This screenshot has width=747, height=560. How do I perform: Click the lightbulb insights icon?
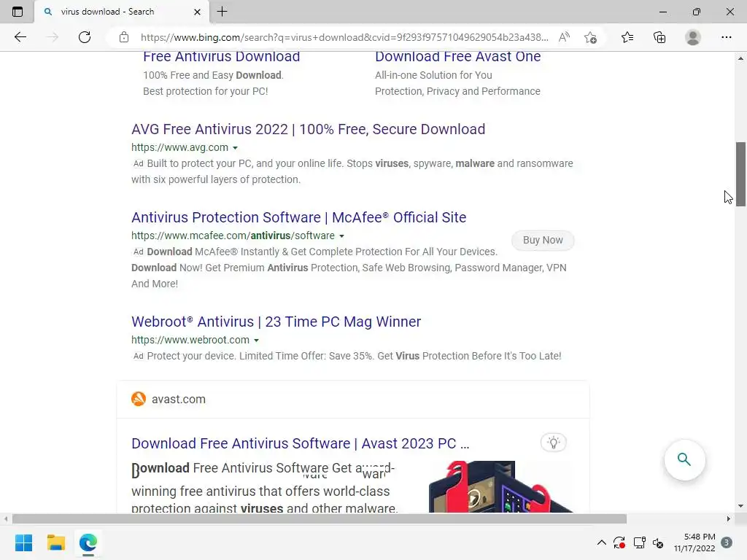point(554,443)
